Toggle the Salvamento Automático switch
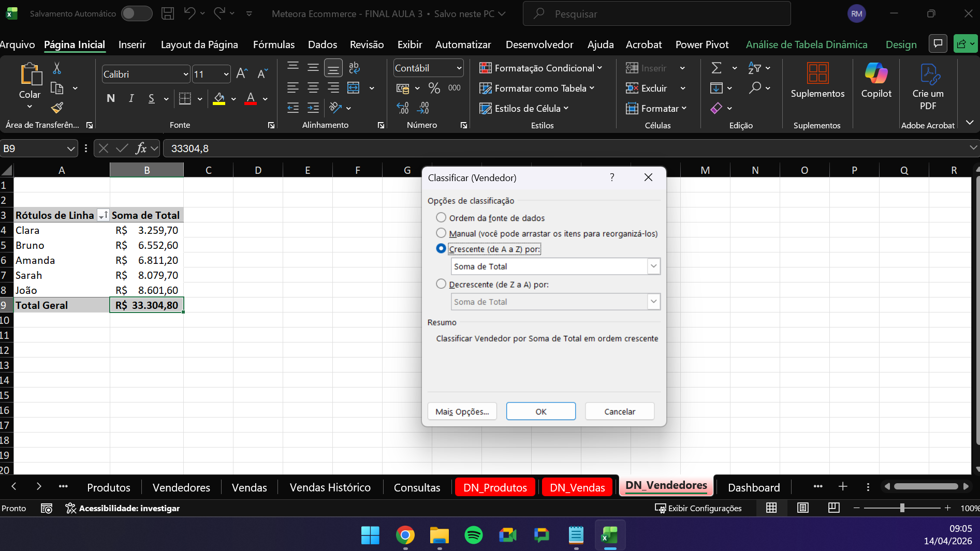The image size is (980, 551). click(x=137, y=13)
